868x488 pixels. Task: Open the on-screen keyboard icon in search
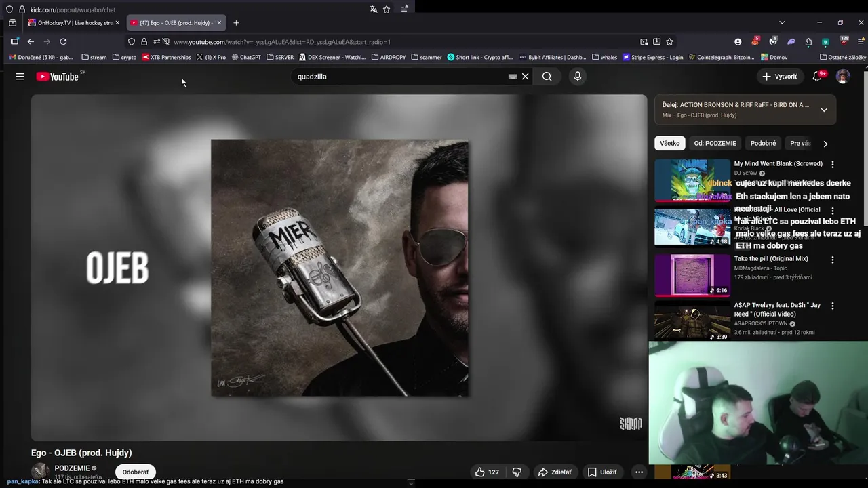coord(513,77)
